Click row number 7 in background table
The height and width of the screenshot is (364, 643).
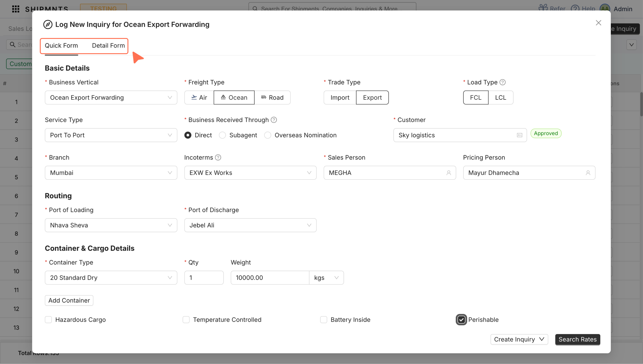pos(16,215)
